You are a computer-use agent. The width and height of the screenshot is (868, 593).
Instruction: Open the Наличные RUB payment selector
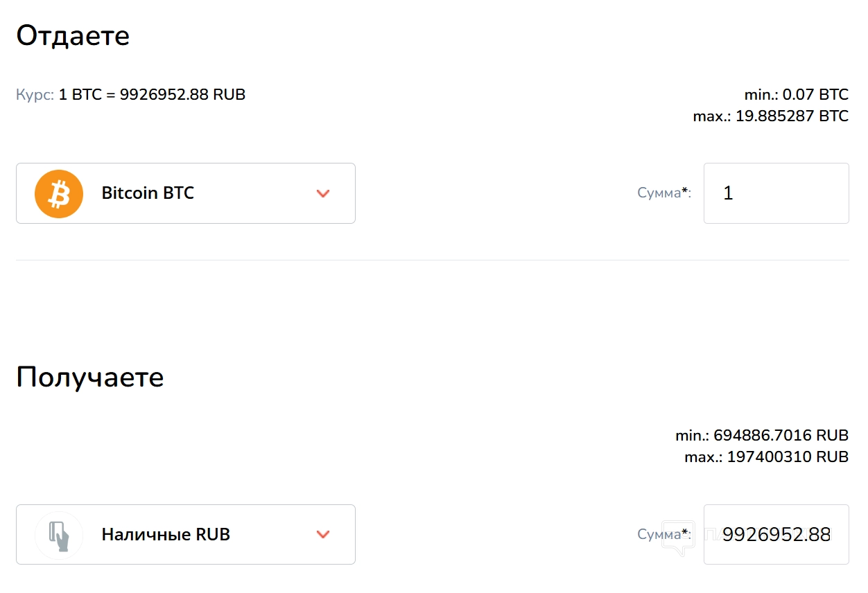click(x=185, y=534)
